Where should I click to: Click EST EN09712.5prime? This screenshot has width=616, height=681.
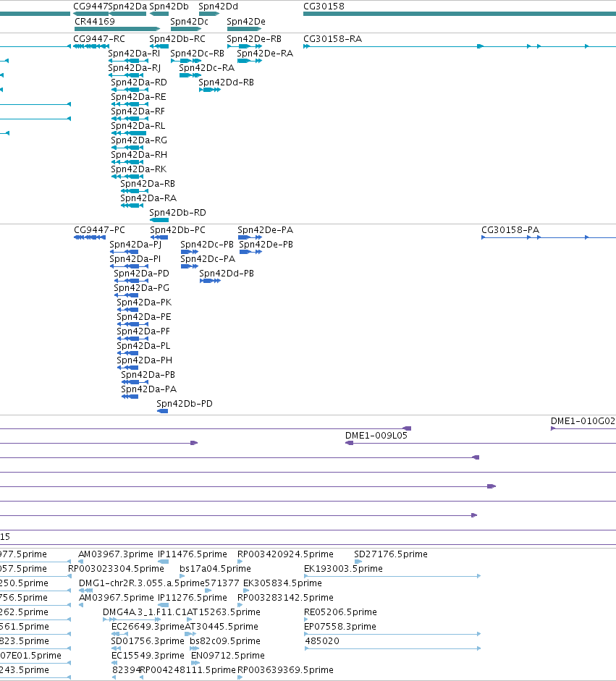[x=228, y=656]
